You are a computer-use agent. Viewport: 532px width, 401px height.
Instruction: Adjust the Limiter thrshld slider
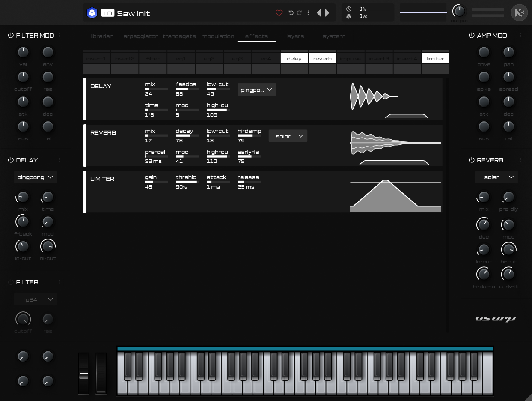[187, 182]
